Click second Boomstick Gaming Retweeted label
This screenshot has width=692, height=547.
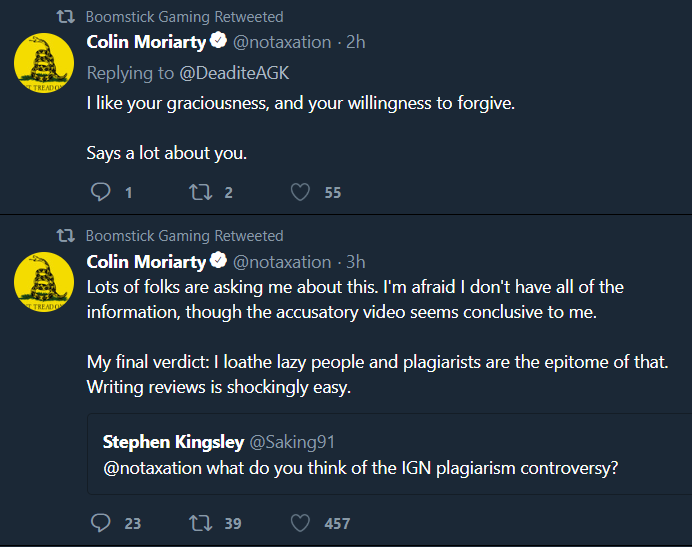pyautogui.click(x=184, y=236)
